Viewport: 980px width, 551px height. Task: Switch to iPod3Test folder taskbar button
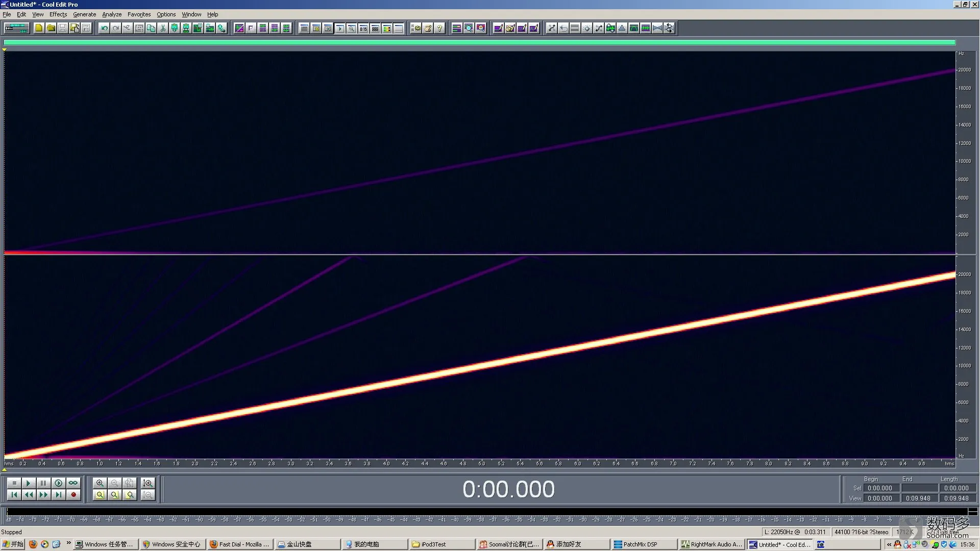pyautogui.click(x=442, y=544)
